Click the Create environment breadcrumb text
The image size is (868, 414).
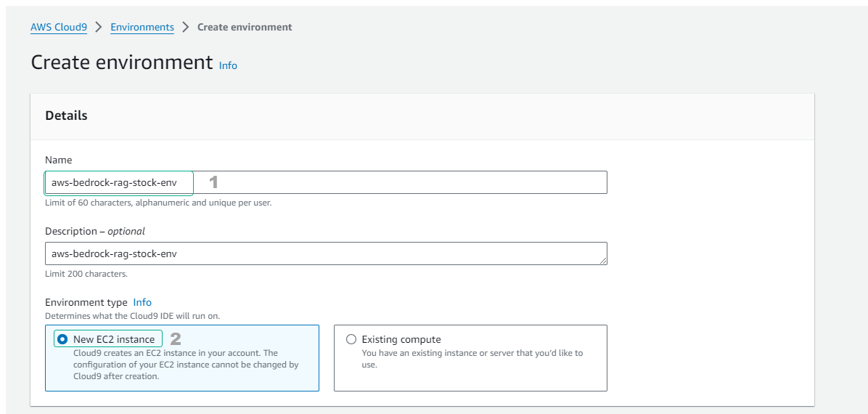[245, 27]
